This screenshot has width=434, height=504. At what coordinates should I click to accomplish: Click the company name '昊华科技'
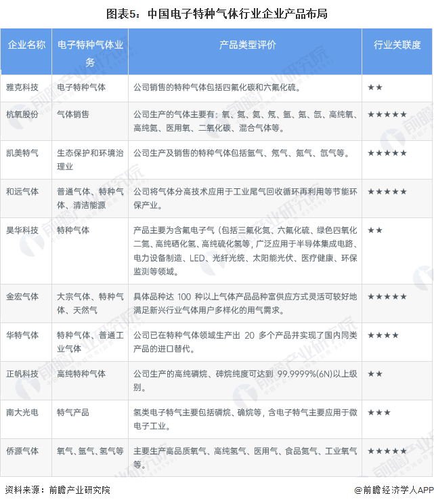[22, 230]
